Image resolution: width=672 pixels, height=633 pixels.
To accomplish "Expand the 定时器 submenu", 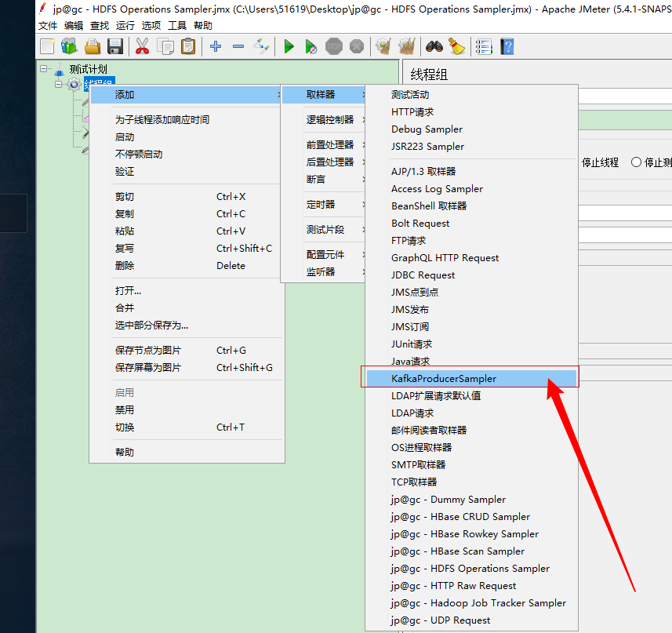I will click(x=324, y=205).
